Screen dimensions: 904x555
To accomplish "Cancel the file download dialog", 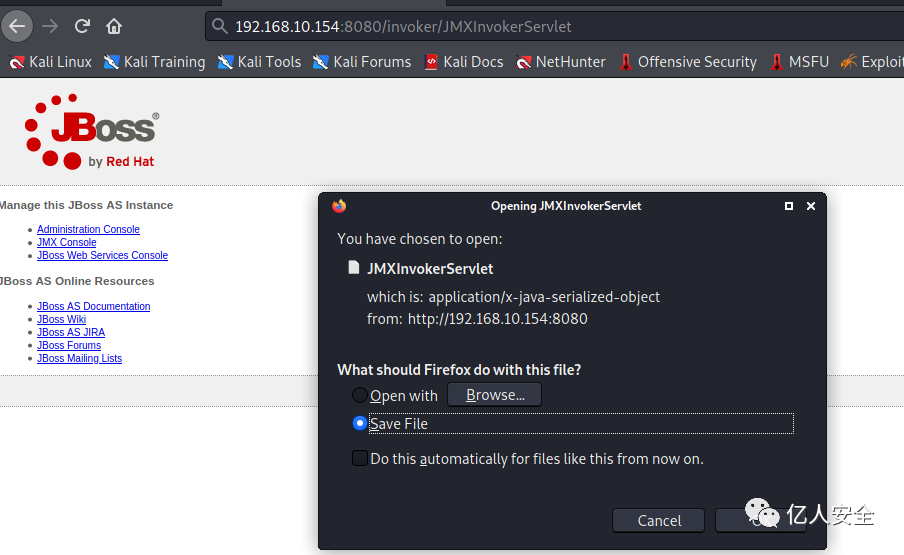I will [659, 520].
